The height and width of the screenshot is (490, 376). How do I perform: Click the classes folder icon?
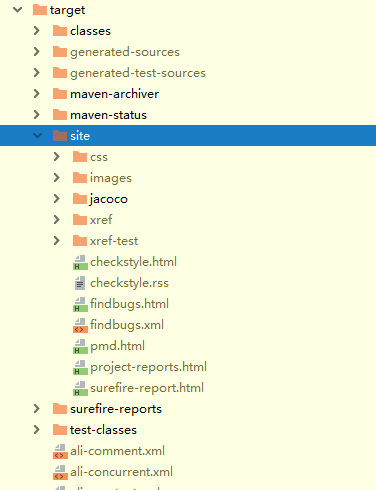tap(60, 31)
